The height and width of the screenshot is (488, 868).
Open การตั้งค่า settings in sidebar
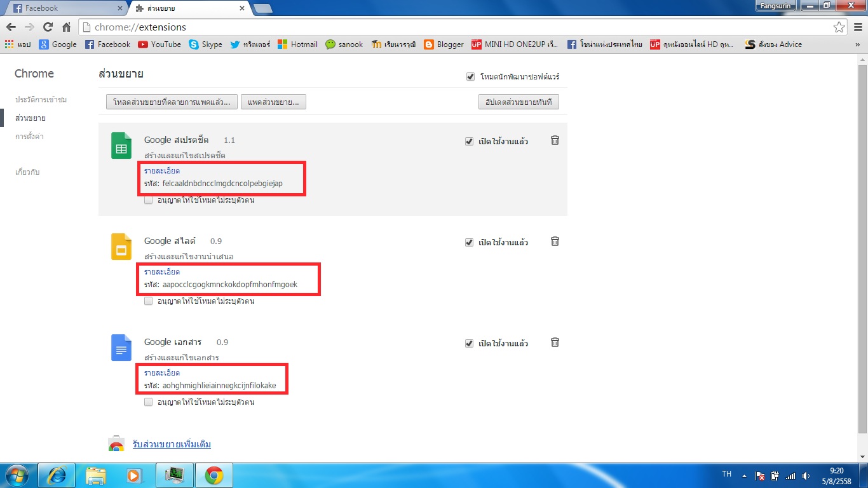coord(29,137)
